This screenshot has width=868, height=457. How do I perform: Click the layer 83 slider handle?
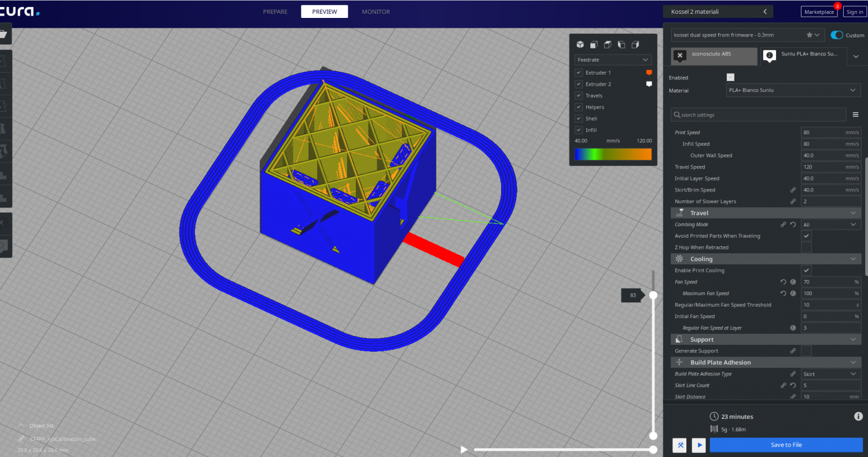point(653,295)
